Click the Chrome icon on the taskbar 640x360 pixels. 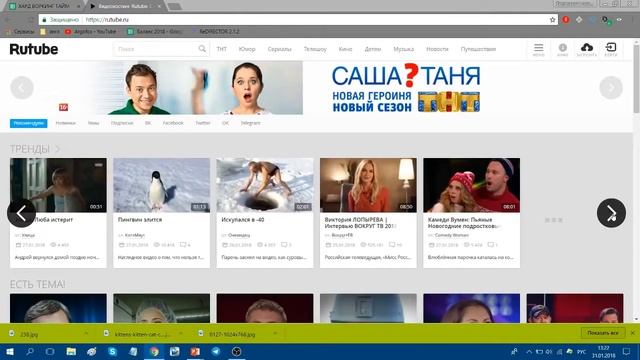[154, 352]
